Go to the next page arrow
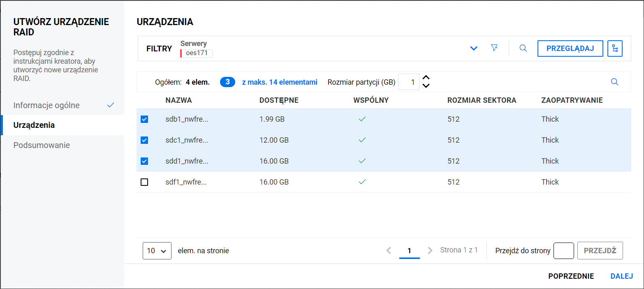This screenshot has width=644, height=289. 430,250
